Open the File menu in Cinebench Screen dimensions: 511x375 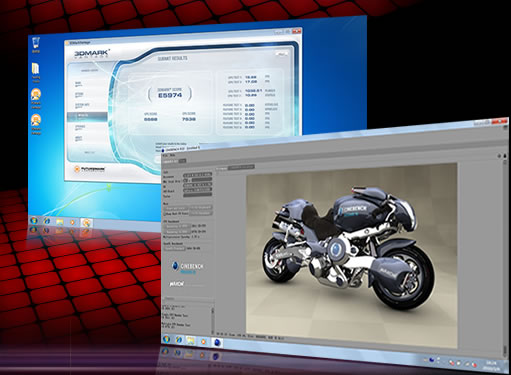click(165, 155)
